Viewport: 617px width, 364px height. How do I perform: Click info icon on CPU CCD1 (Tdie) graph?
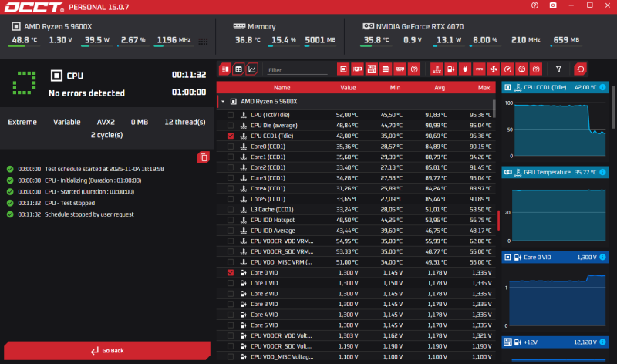click(602, 87)
